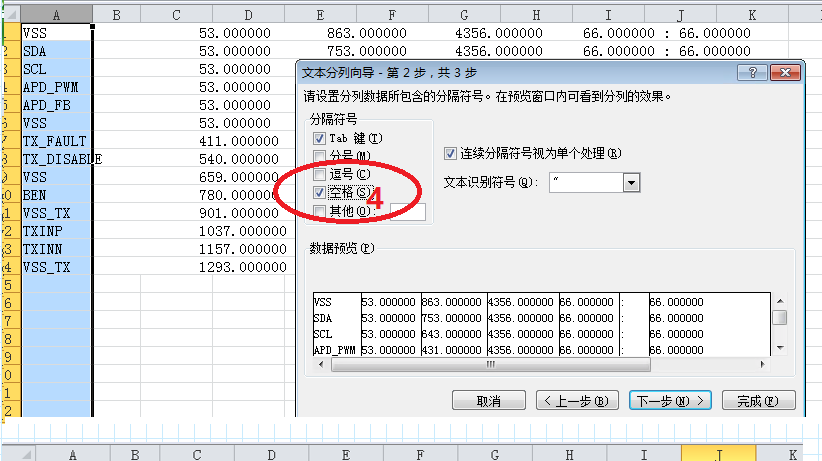The image size is (822, 461).
Task: Select column A header in upper sheet
Action: point(57,15)
